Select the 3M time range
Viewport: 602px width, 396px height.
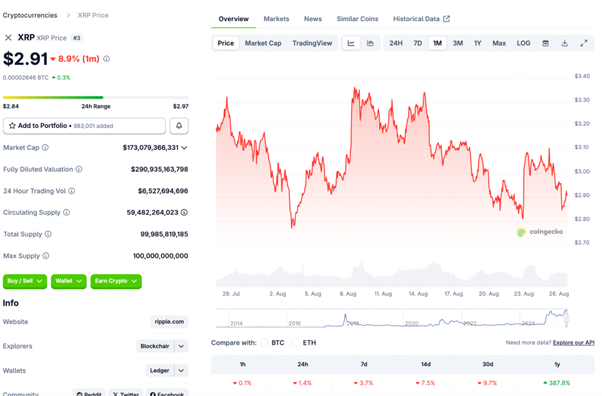pyautogui.click(x=458, y=43)
